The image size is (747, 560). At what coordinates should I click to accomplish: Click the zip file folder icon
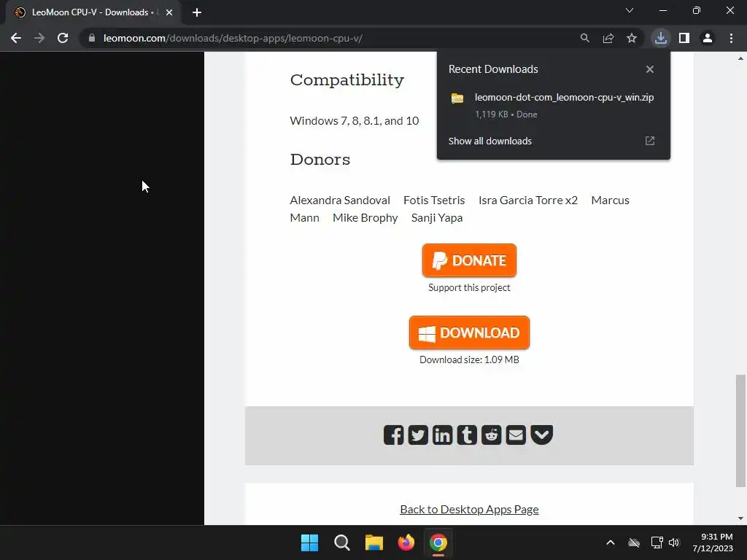457,98
